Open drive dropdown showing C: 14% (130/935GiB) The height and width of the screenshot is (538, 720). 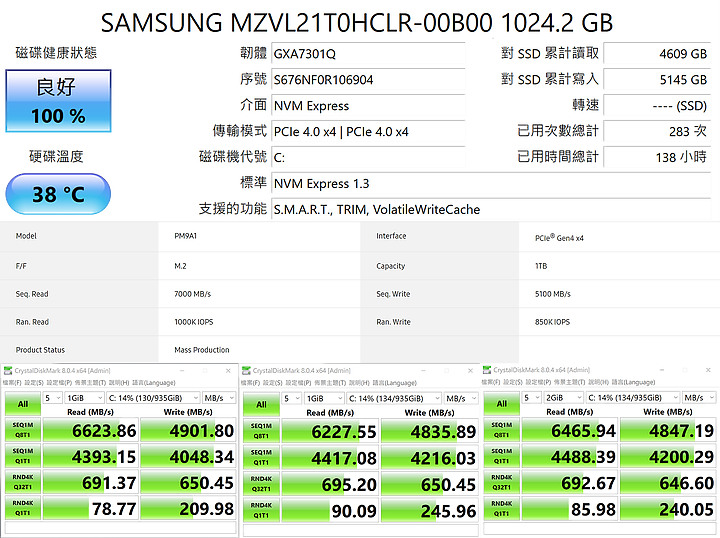click(153, 398)
